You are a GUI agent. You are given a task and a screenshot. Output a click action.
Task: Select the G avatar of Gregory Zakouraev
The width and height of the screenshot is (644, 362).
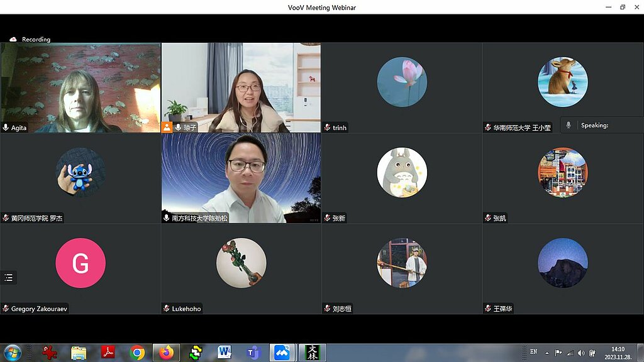tap(80, 263)
